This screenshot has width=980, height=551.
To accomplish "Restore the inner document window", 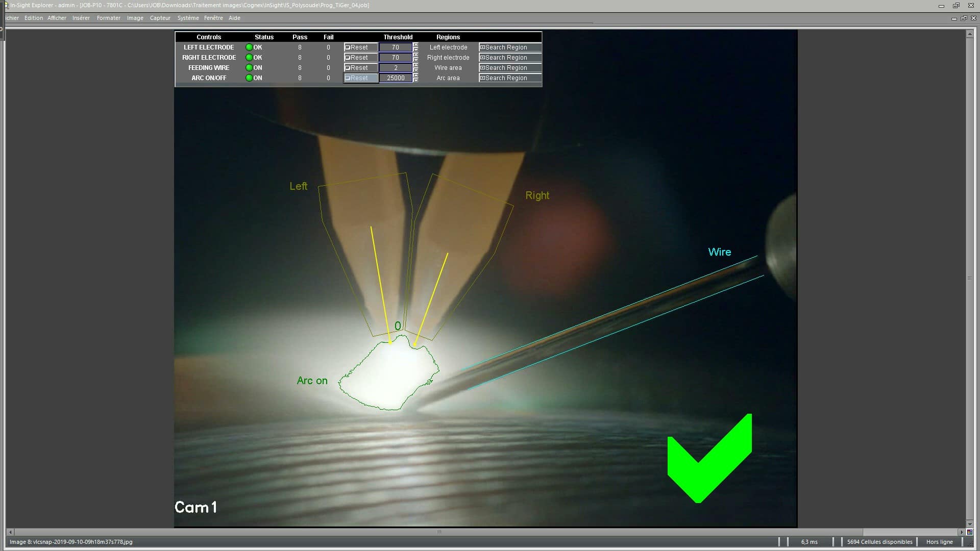I will pos(964,18).
